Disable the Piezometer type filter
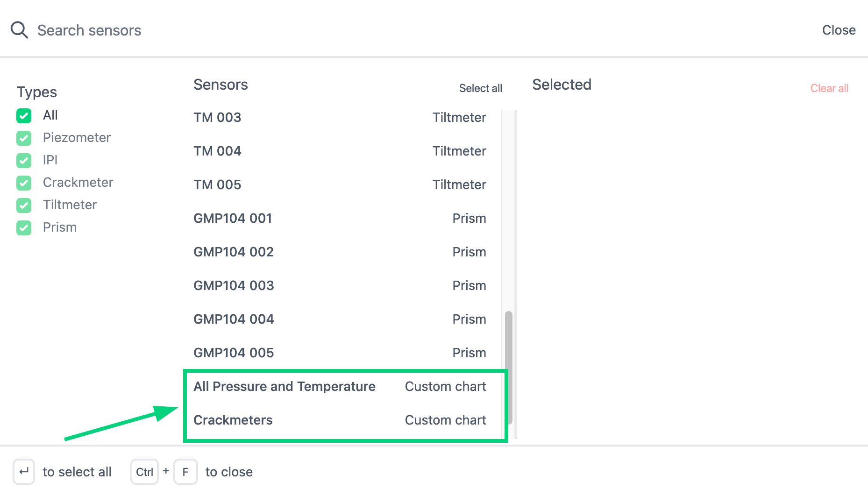 (x=24, y=138)
